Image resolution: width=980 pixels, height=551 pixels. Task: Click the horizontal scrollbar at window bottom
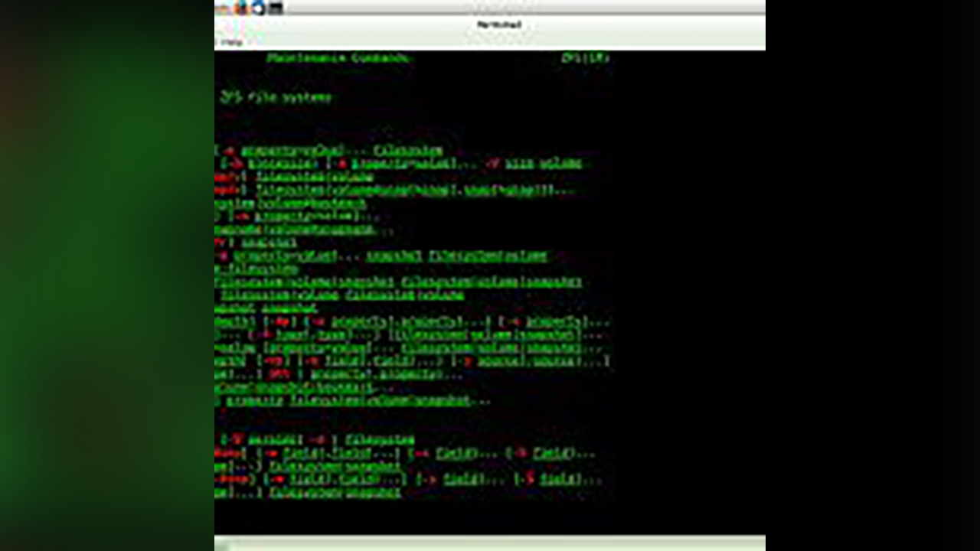coord(490,544)
